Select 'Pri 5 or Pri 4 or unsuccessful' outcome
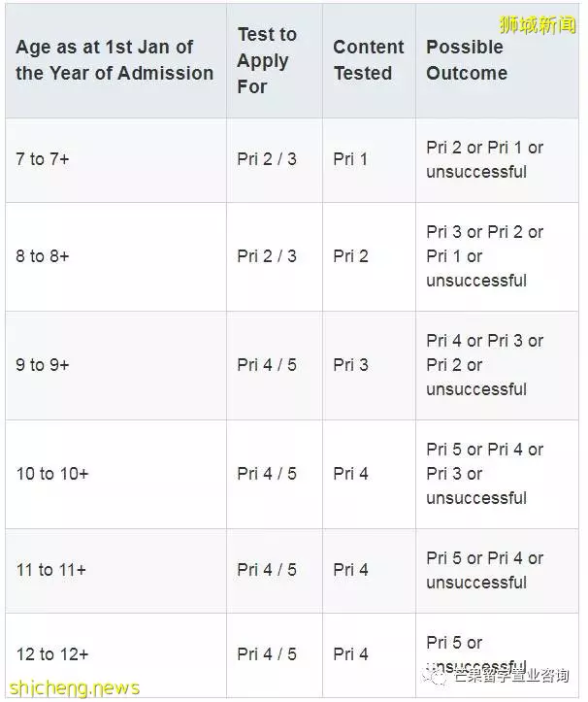 pyautogui.click(x=497, y=571)
